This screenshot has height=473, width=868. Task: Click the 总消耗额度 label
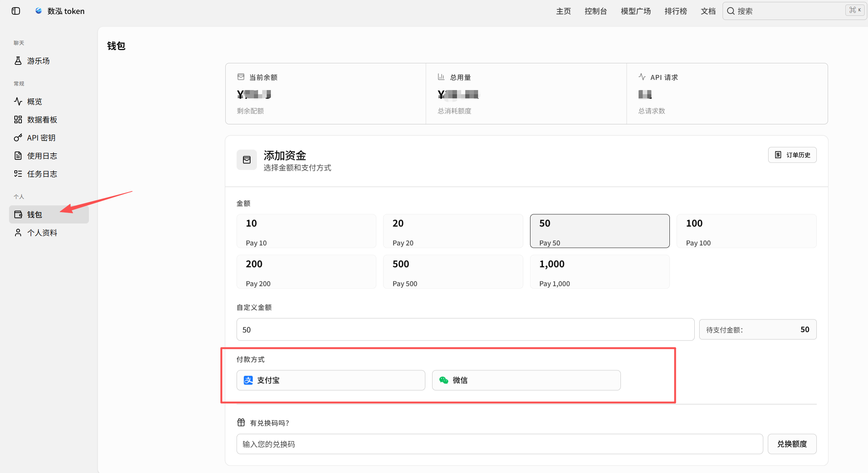(455, 111)
